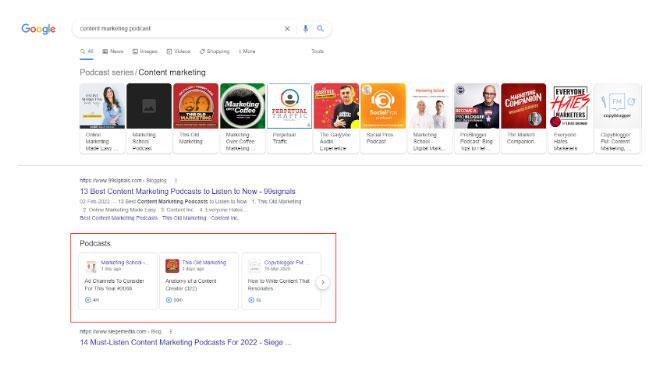Open the three-dot menu beside Siege Media result

pyautogui.click(x=170, y=331)
